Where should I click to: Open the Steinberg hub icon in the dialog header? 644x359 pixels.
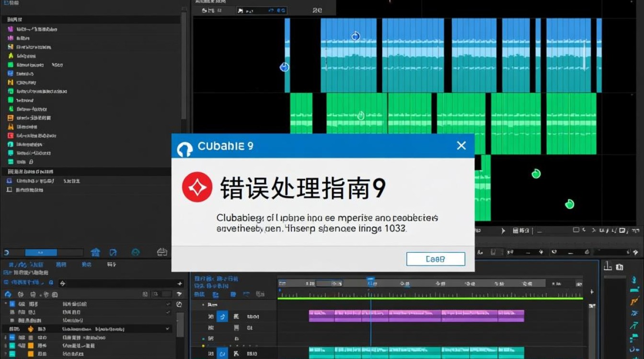[185, 146]
